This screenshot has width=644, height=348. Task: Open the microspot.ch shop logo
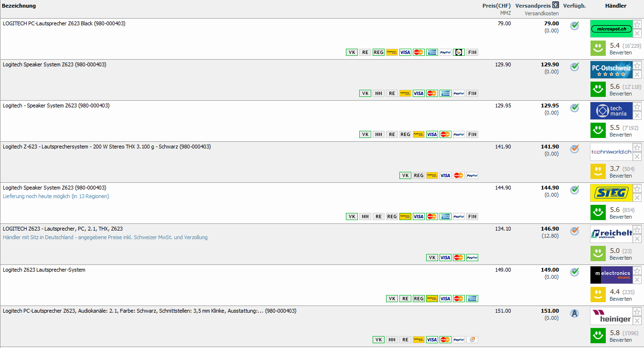611,29
